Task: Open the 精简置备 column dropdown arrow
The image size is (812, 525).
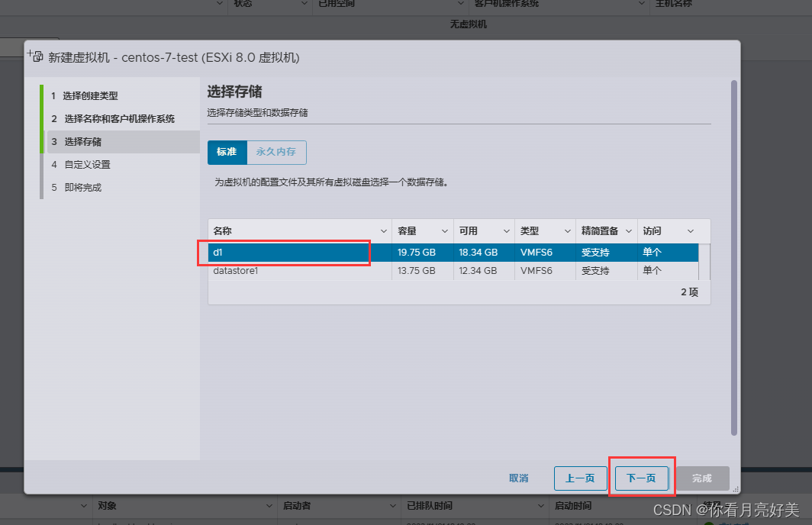Action: click(x=629, y=231)
